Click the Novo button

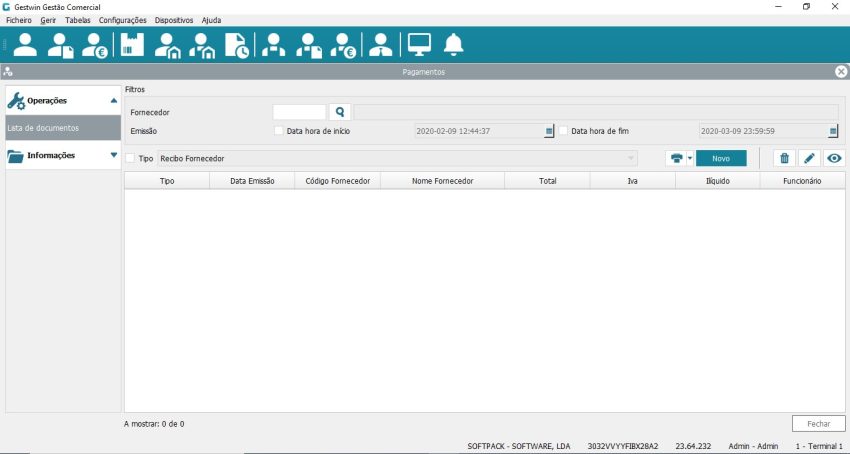coord(721,158)
